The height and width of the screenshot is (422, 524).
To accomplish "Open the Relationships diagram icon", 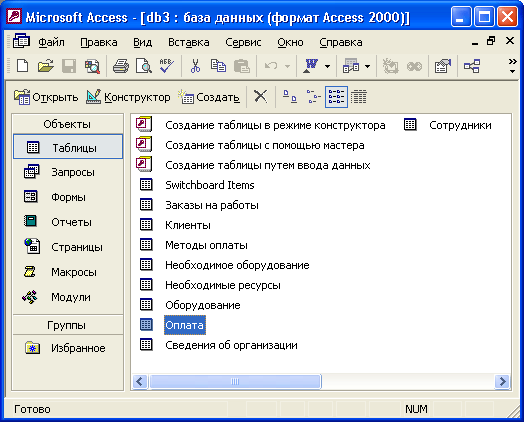I will (472, 66).
